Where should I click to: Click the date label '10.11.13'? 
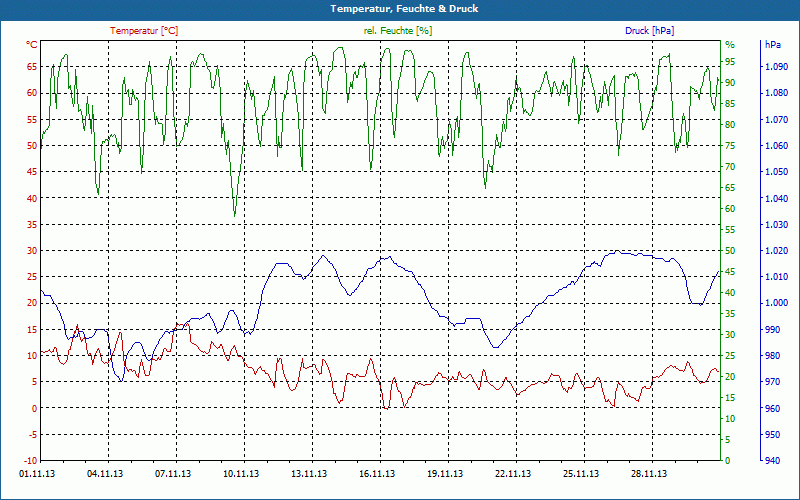coord(241,474)
